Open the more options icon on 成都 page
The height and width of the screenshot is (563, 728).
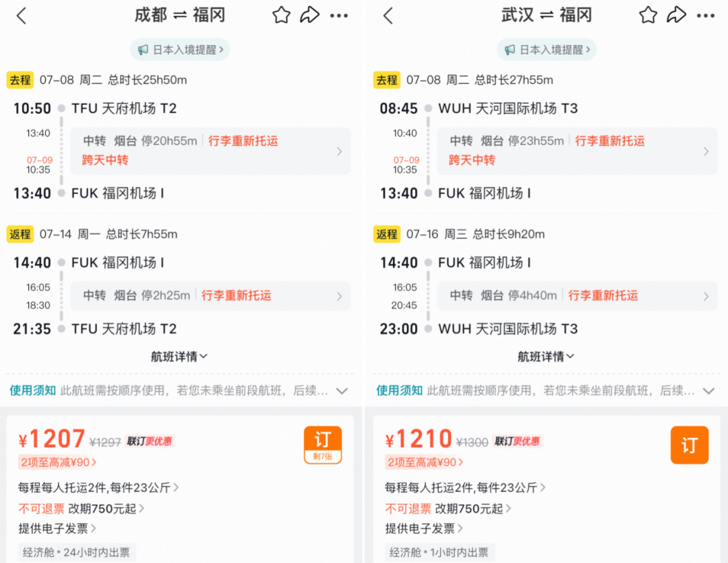click(x=340, y=15)
